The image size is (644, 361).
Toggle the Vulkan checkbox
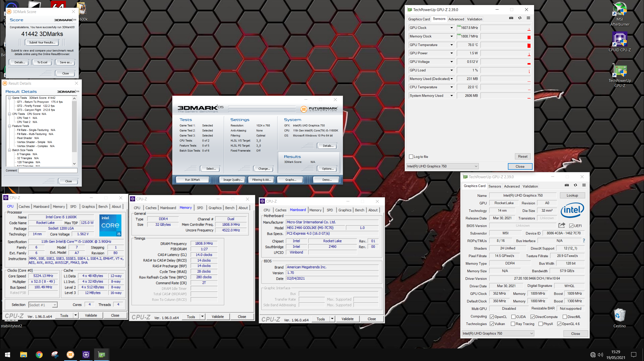[x=492, y=324]
